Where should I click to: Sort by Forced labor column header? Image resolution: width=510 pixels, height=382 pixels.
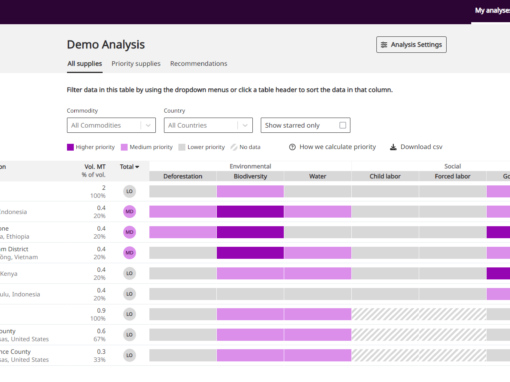pos(452,176)
